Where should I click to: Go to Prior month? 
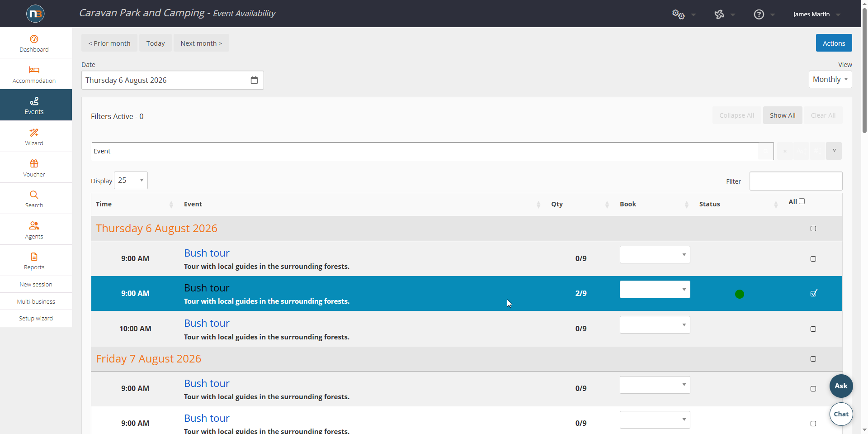tap(109, 43)
